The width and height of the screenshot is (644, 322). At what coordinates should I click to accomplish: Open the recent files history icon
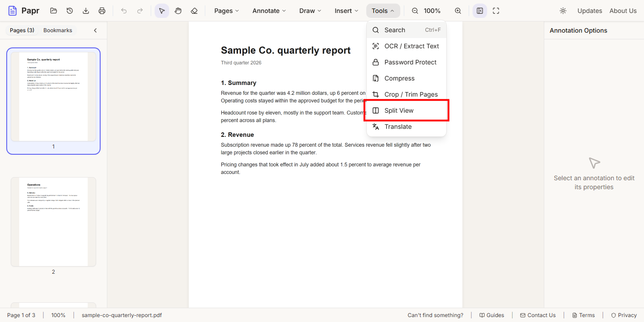pos(70,11)
